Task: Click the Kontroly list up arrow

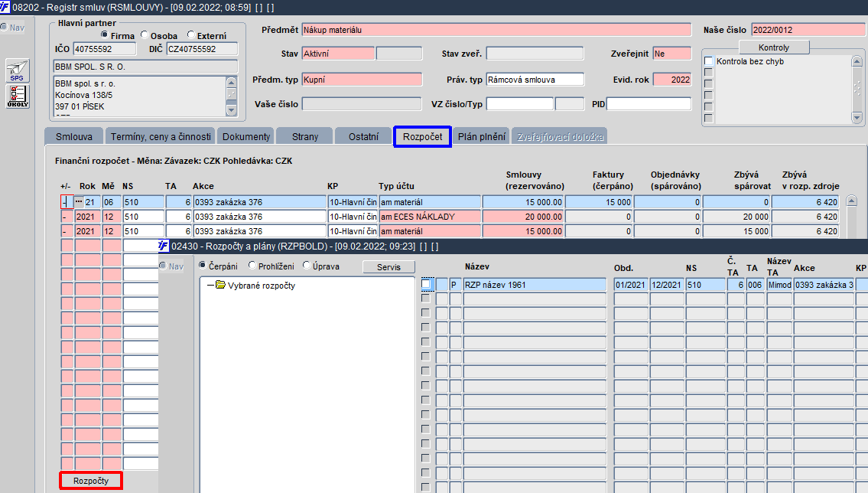Action: (857, 61)
